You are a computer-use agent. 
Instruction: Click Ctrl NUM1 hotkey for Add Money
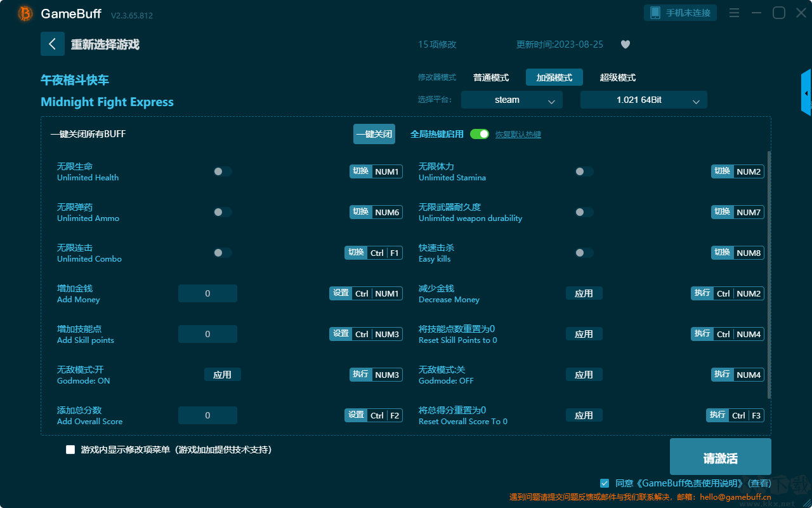click(366, 293)
